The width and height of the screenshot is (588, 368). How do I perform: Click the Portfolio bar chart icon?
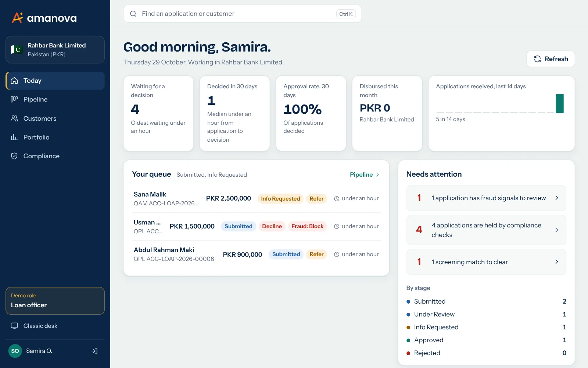[14, 137]
